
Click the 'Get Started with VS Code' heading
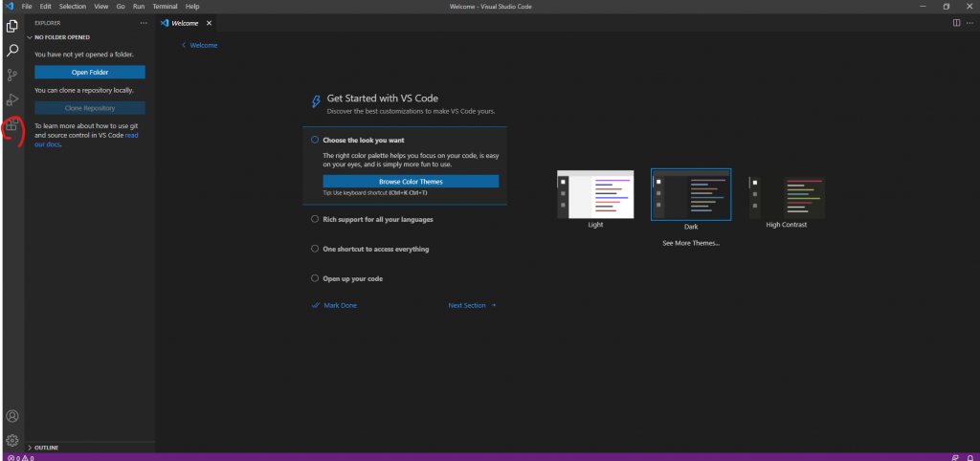[383, 99]
